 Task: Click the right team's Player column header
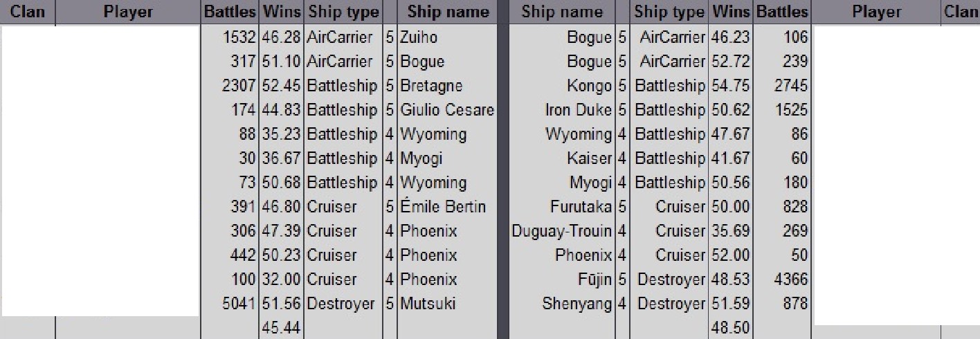876,12
